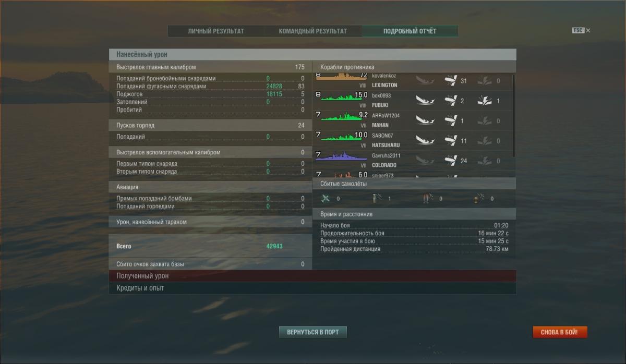Viewport: 626px width, 364px height.
Task: Click the fire/critical hit icon for Fubuki
Action: [x=485, y=101]
